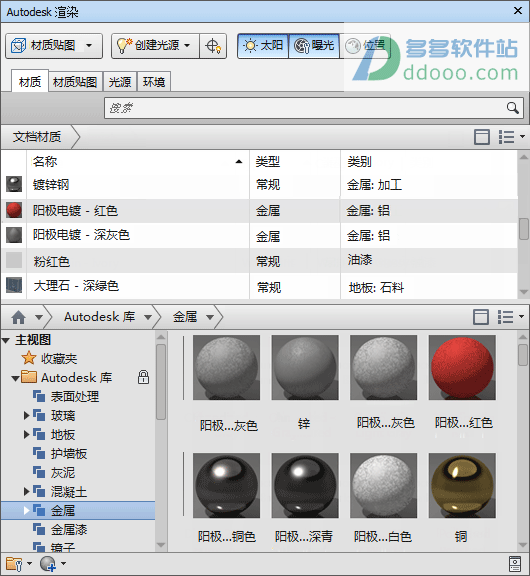Select the 阳极...红色 sphere thumbnail
530x576 pixels.
(x=462, y=367)
